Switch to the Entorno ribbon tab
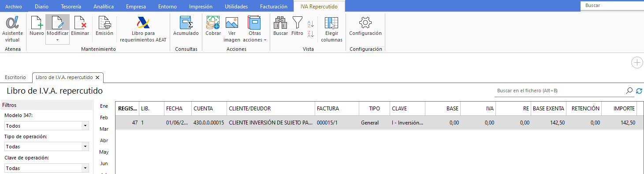The height and width of the screenshot is (174, 644). [x=168, y=7]
